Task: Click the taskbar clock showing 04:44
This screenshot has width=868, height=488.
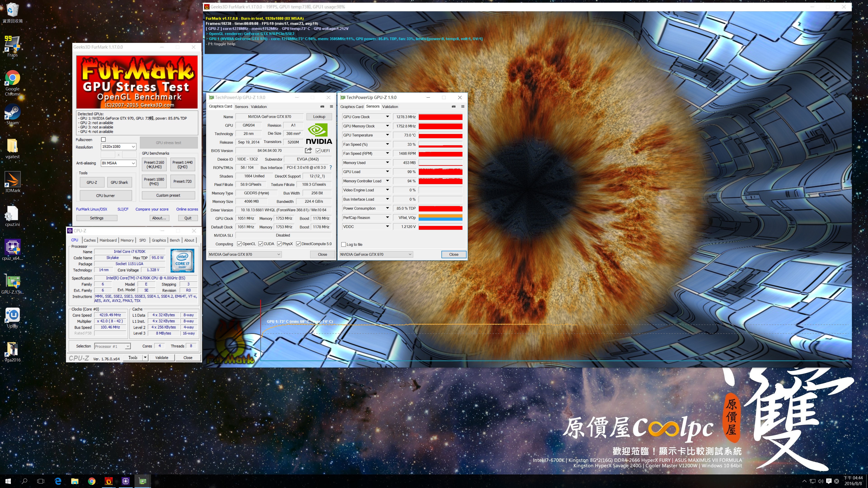Action: point(853,481)
